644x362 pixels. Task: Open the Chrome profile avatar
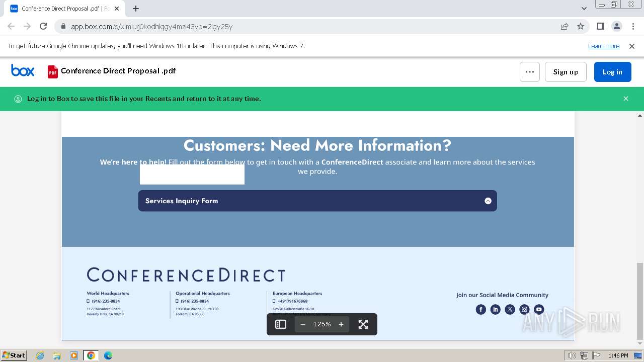tap(616, 26)
